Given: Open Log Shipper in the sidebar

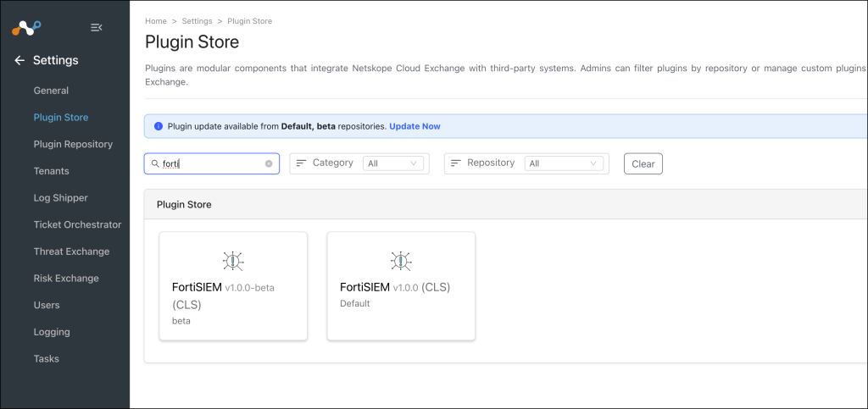Looking at the screenshot, I should (61, 198).
